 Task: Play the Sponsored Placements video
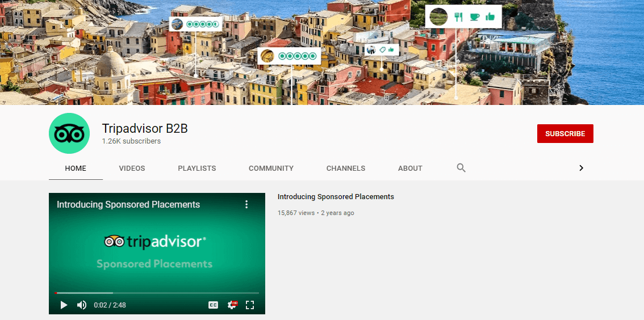coord(64,305)
